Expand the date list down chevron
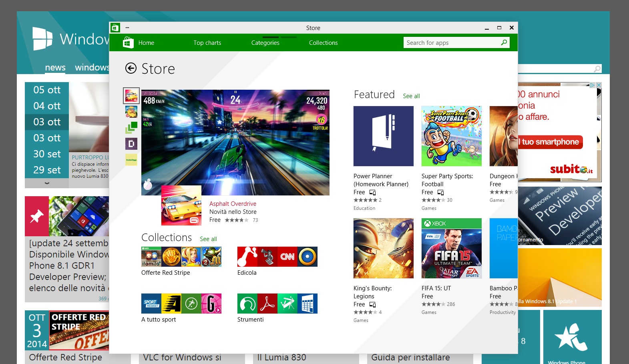The height and width of the screenshot is (364, 629). click(x=47, y=183)
